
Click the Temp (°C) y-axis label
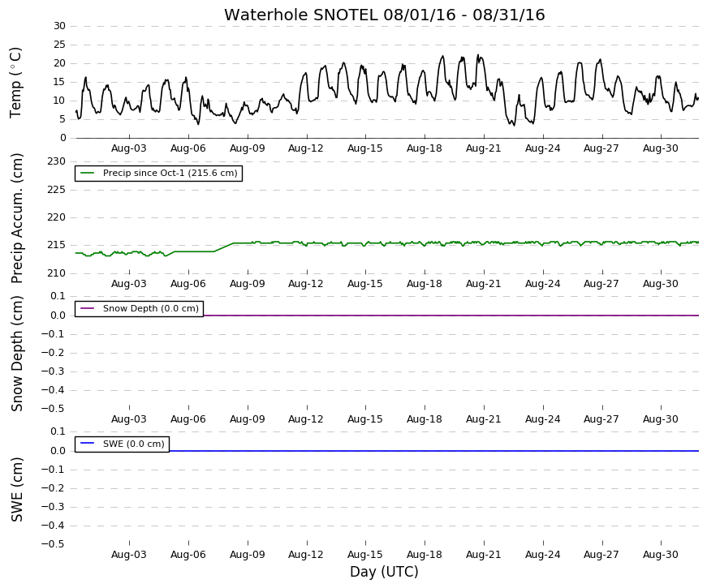15,83
